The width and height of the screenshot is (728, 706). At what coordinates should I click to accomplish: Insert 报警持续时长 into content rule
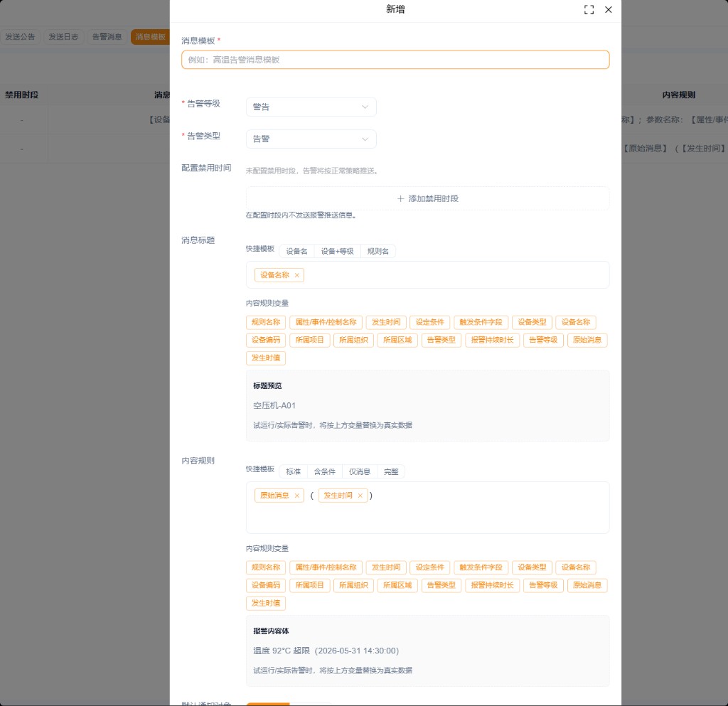click(x=492, y=585)
